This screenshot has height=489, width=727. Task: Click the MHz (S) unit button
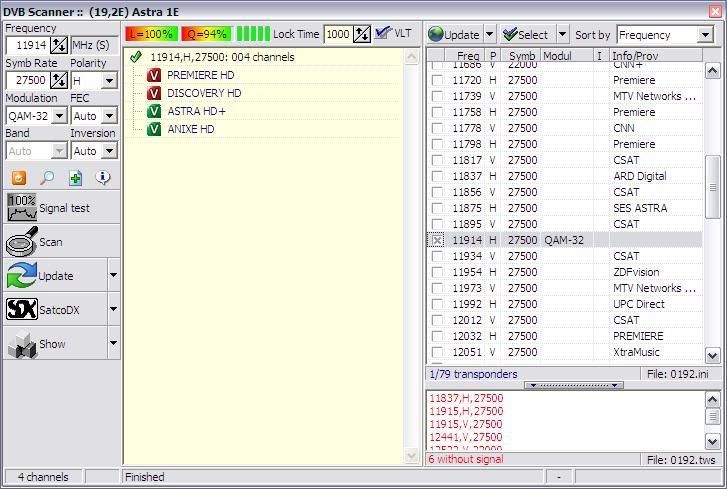(x=94, y=45)
